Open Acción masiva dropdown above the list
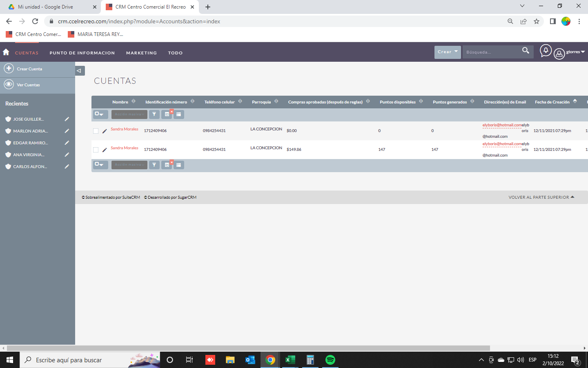Image resolution: width=588 pixels, height=368 pixels. click(x=129, y=114)
